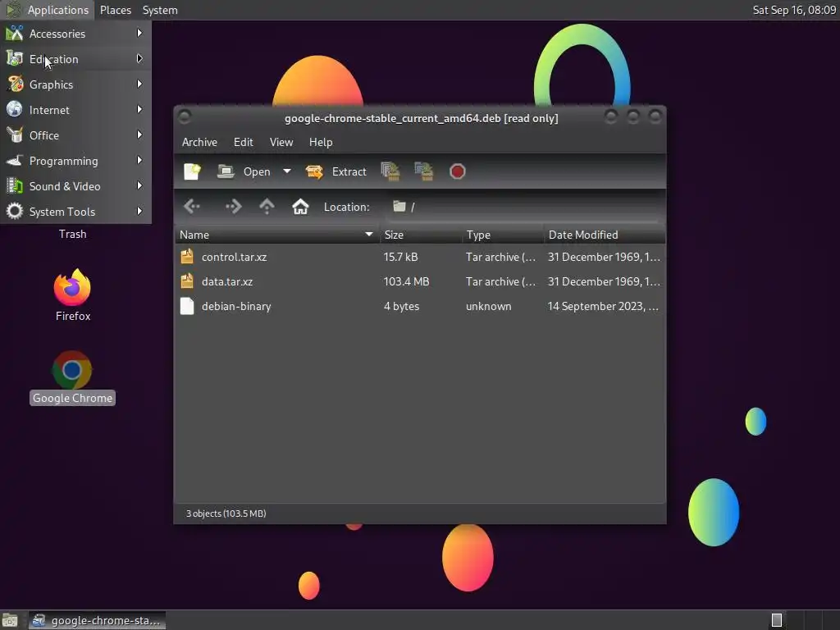
Task: Open the Graphics submenu
Action: pos(75,84)
